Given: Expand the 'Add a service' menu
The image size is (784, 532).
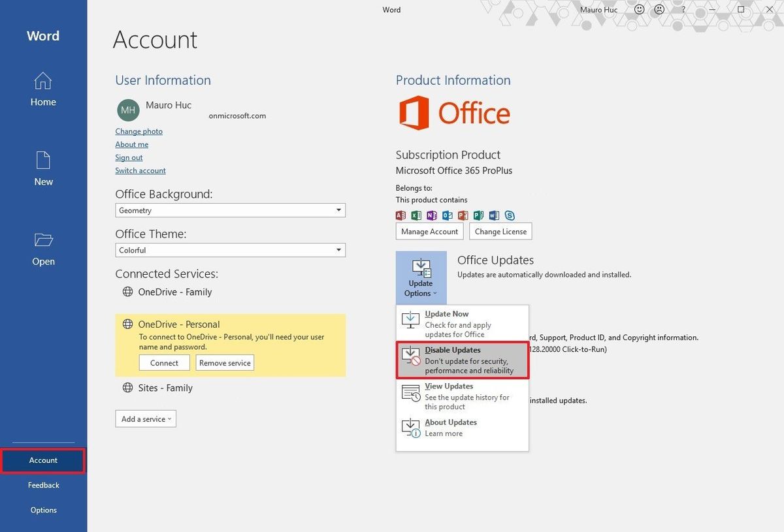Looking at the screenshot, I should [x=145, y=418].
